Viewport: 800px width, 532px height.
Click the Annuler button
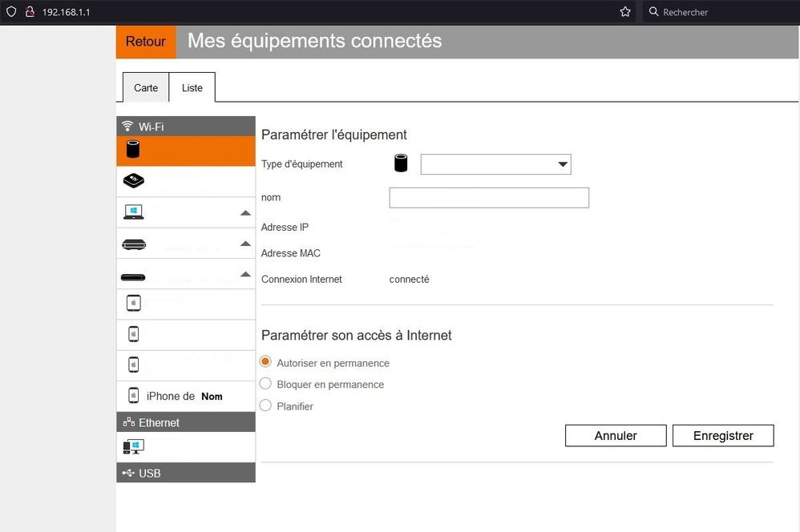point(616,436)
